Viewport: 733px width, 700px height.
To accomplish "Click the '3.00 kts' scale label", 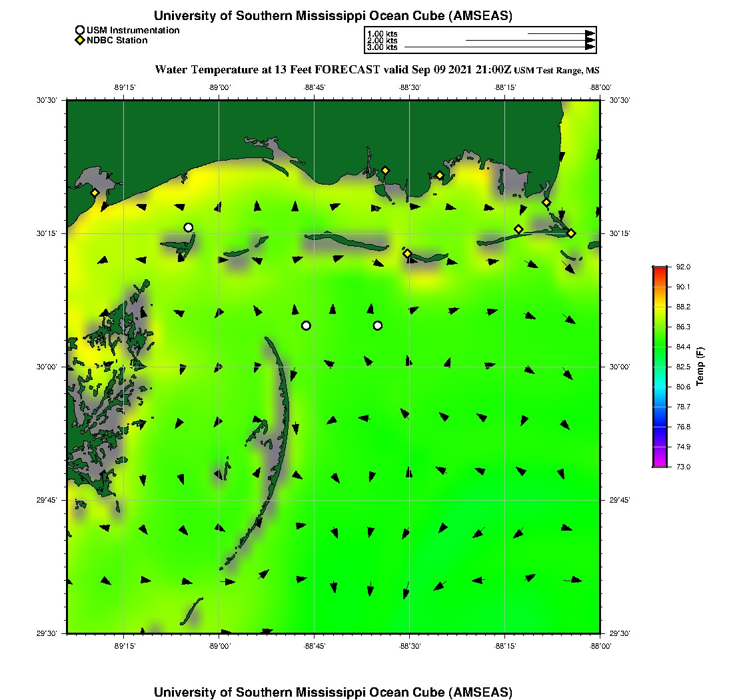I will 382,47.
